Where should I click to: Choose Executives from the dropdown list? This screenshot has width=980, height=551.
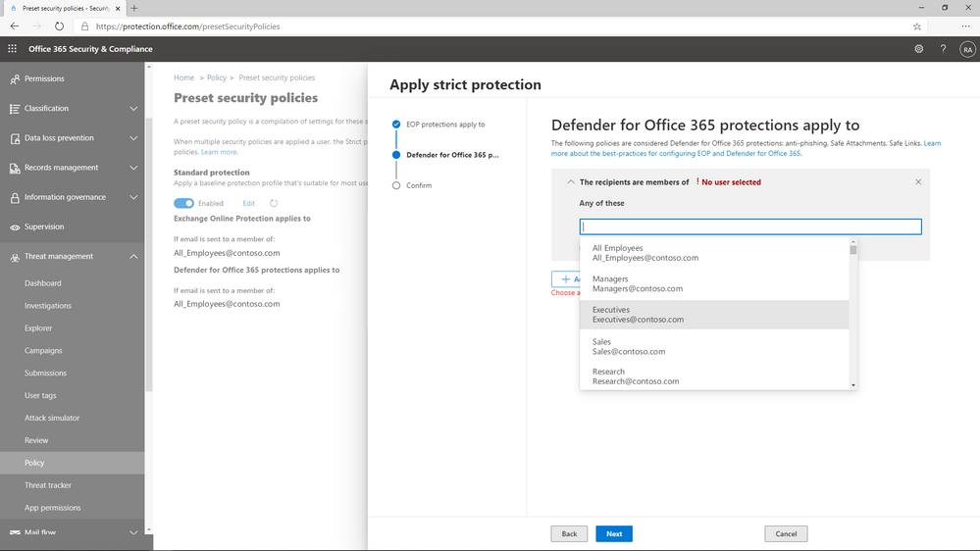coord(714,315)
